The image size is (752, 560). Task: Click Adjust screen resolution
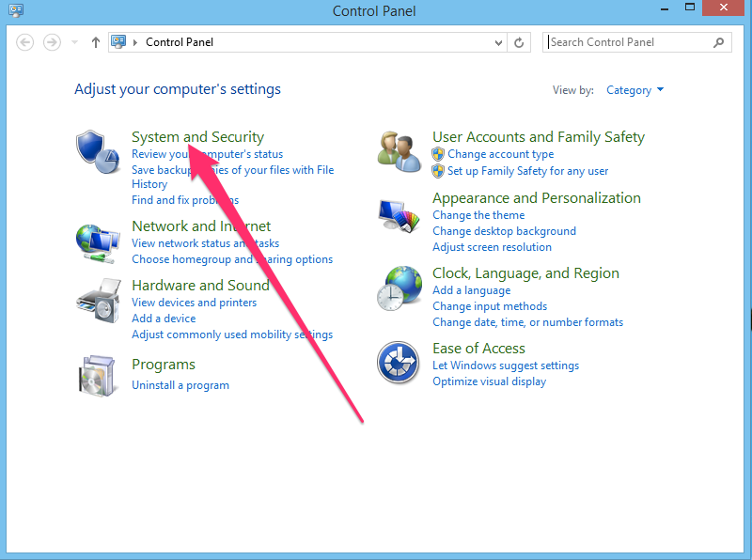(492, 247)
